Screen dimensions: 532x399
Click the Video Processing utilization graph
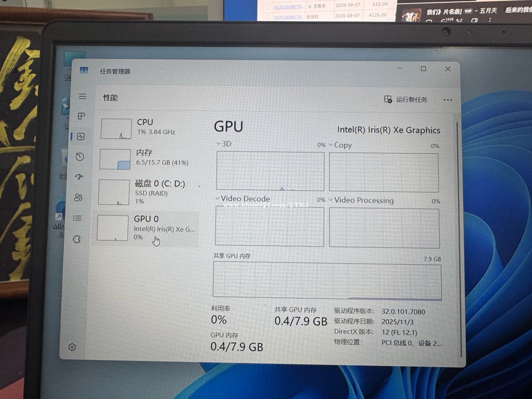pyautogui.click(x=384, y=228)
